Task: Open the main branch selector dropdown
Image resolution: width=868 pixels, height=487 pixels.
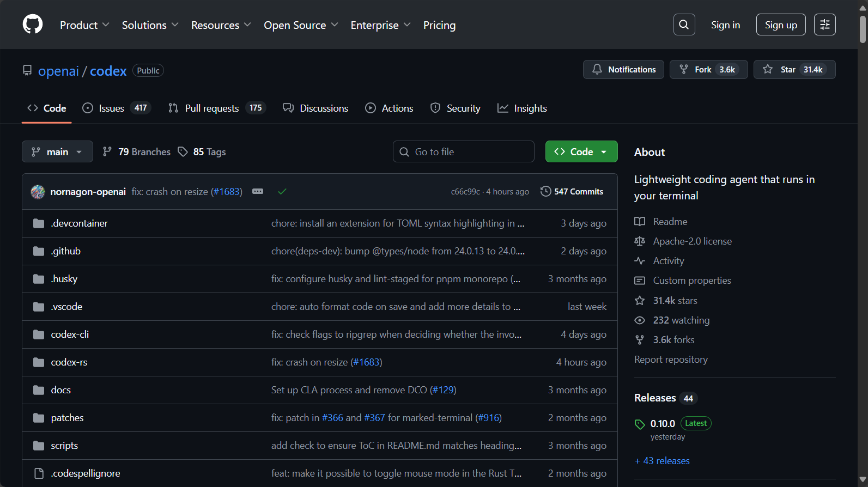Action: 57,151
